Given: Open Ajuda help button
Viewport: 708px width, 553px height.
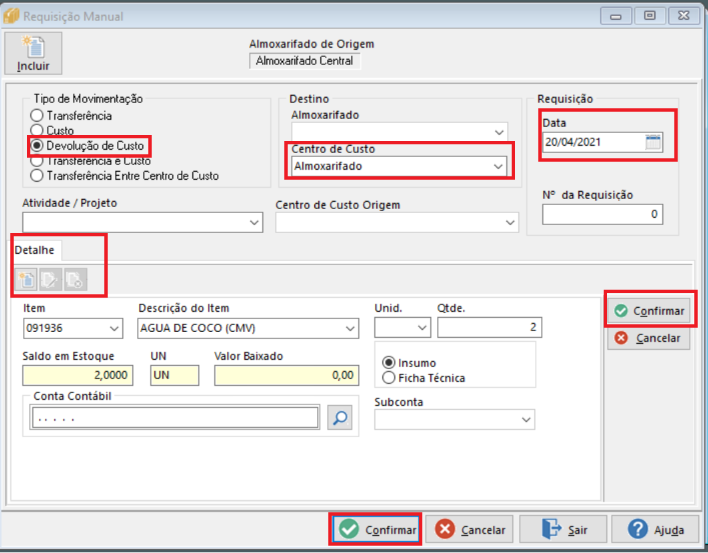Looking at the screenshot, I should [x=655, y=529].
